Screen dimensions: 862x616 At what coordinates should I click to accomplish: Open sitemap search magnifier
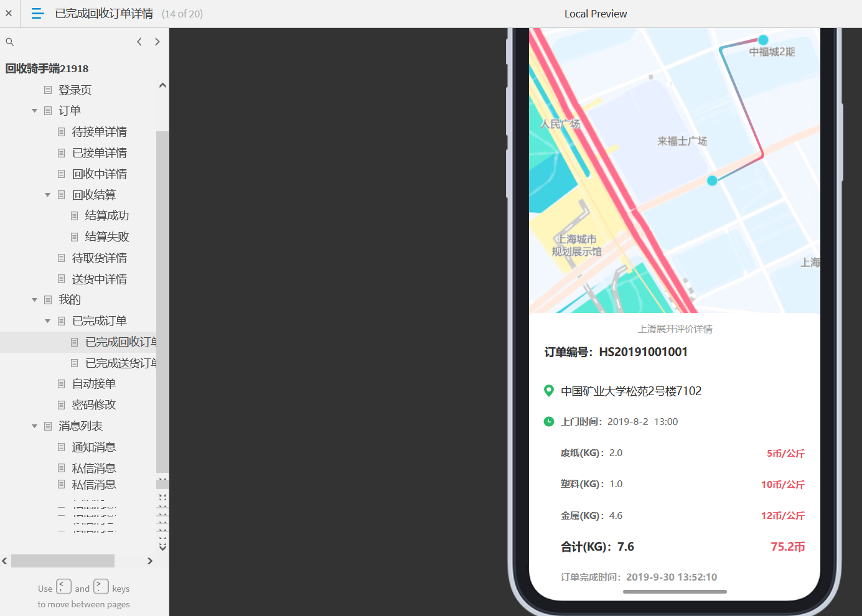pyautogui.click(x=10, y=42)
